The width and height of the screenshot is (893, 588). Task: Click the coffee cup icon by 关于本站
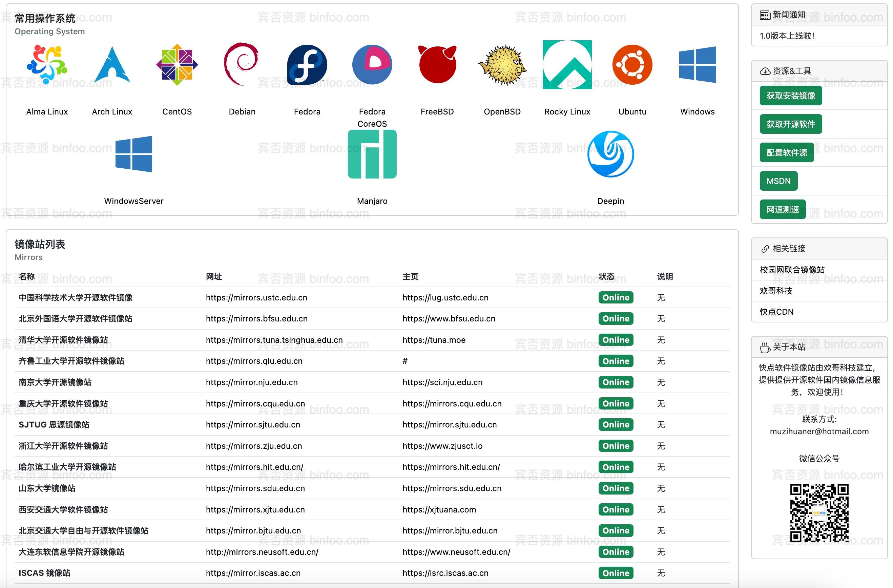click(x=765, y=348)
